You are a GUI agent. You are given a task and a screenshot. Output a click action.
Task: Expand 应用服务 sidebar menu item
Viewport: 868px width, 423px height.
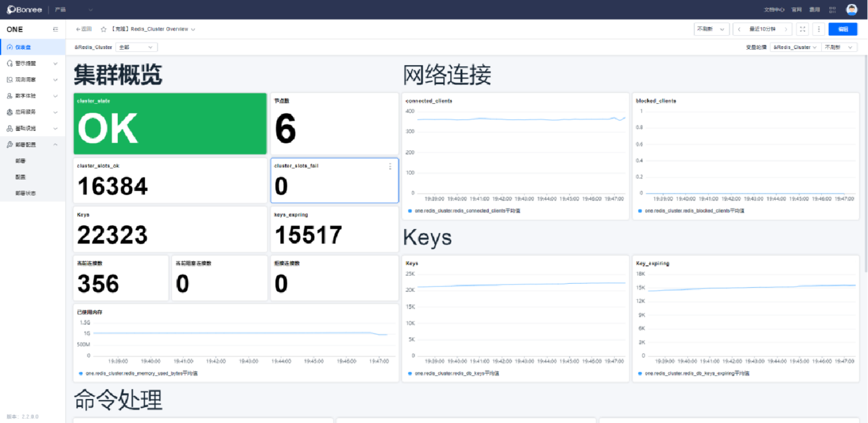pyautogui.click(x=32, y=112)
